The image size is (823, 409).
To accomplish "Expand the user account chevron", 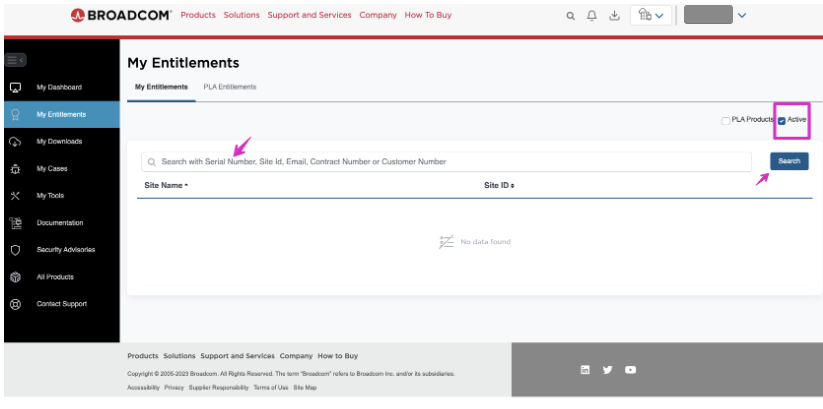I will pos(742,15).
